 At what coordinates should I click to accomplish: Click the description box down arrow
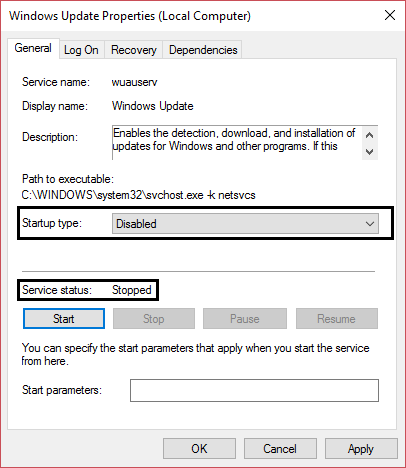[x=369, y=152]
